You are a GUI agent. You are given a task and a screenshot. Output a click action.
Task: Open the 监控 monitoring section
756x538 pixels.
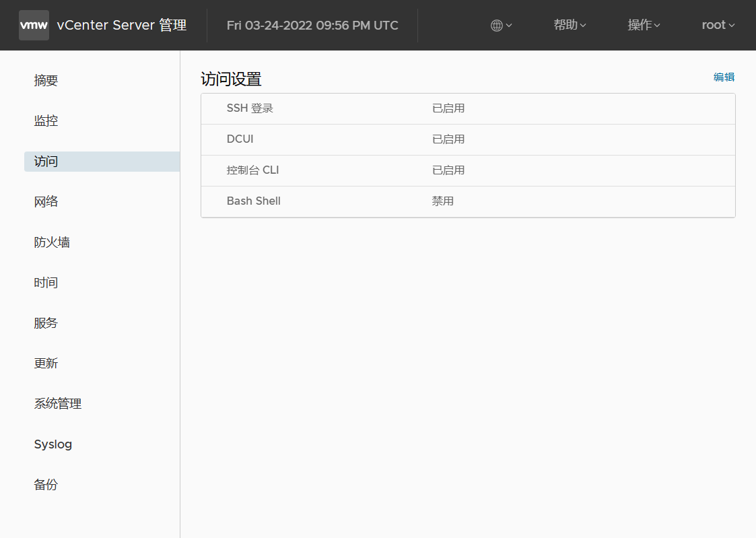[46, 121]
